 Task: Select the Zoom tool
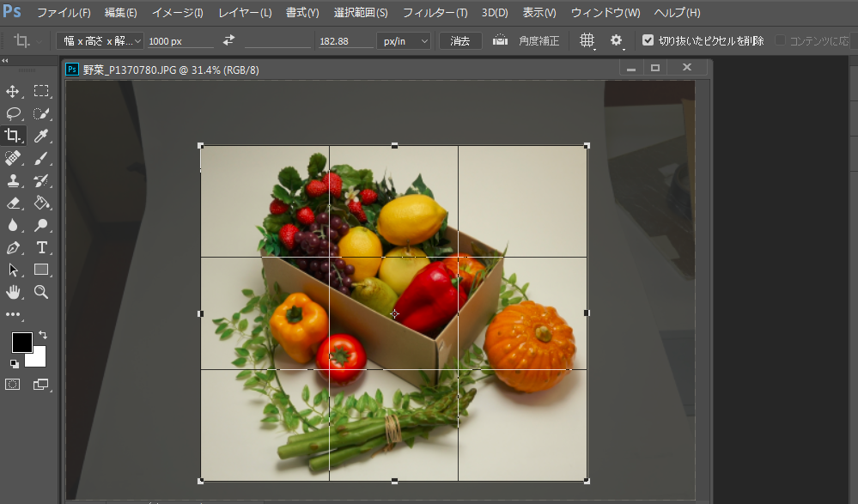(x=41, y=292)
